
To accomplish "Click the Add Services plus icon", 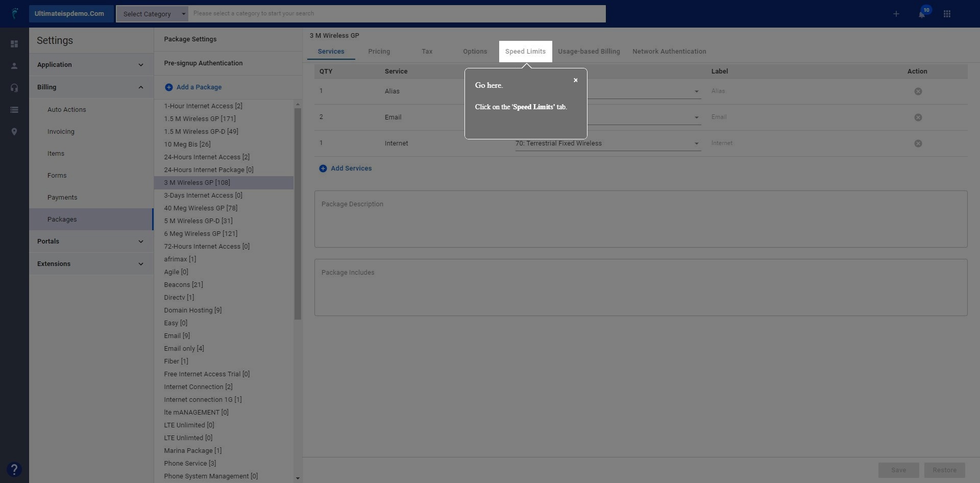I will (323, 168).
